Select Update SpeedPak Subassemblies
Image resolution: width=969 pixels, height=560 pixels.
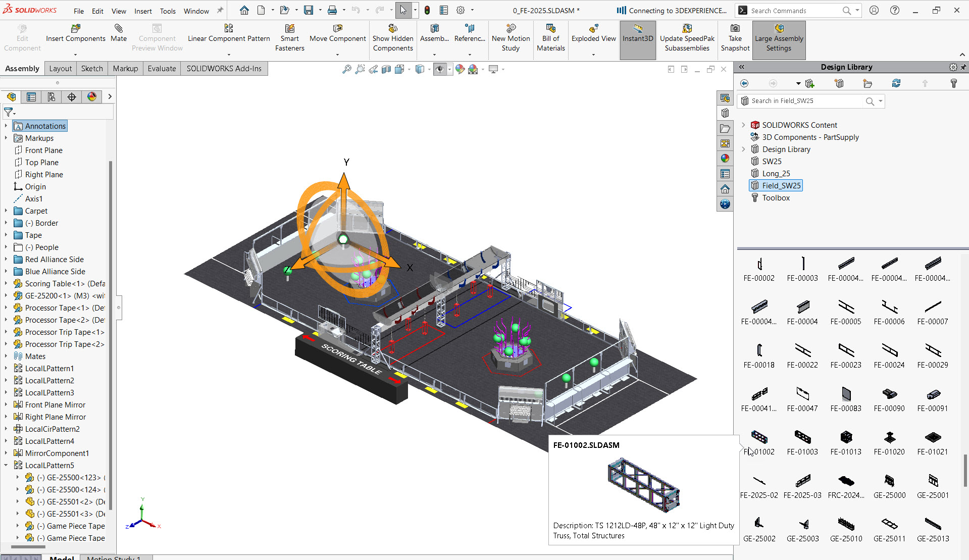point(687,35)
